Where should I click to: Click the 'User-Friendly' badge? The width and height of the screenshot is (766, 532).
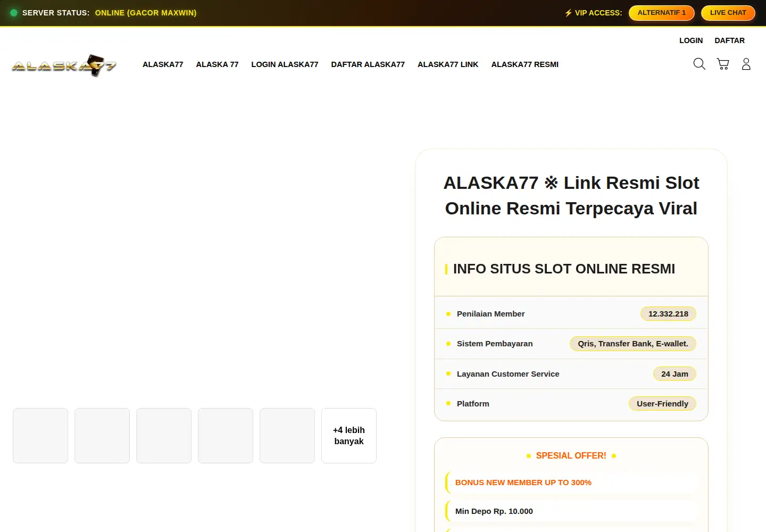(662, 404)
